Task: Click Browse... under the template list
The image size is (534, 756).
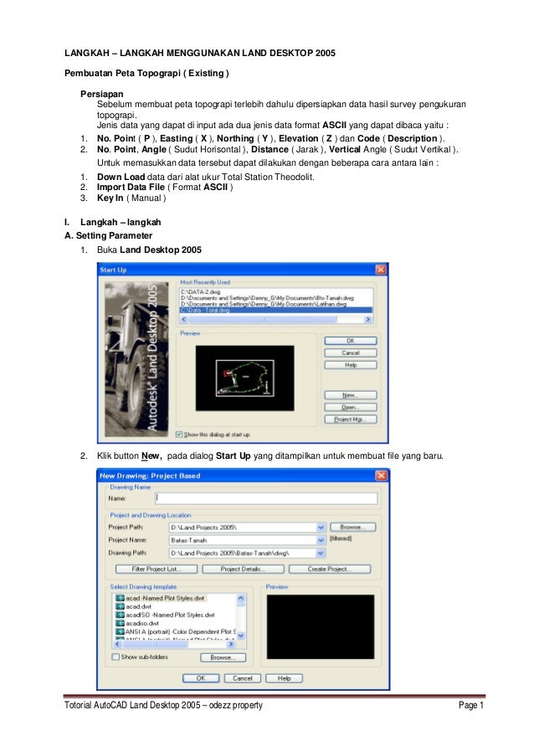Action: pyautogui.click(x=223, y=658)
